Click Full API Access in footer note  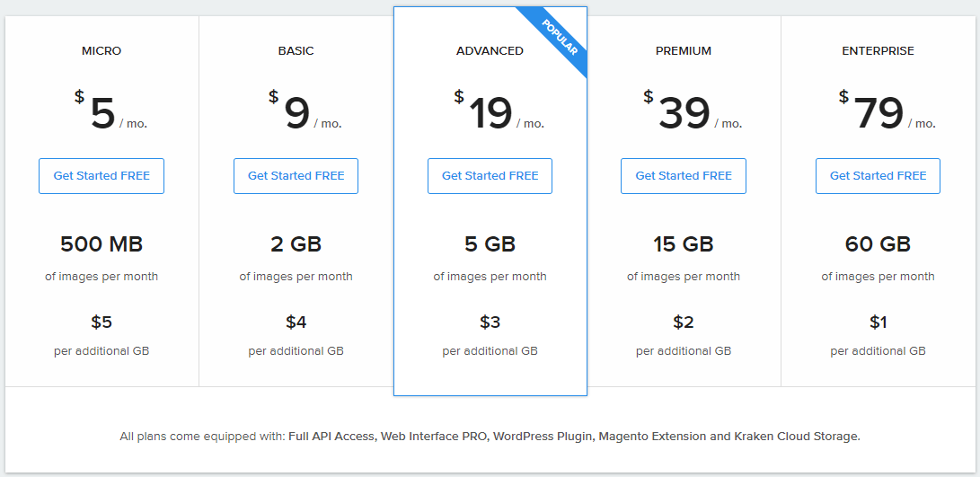331,437
